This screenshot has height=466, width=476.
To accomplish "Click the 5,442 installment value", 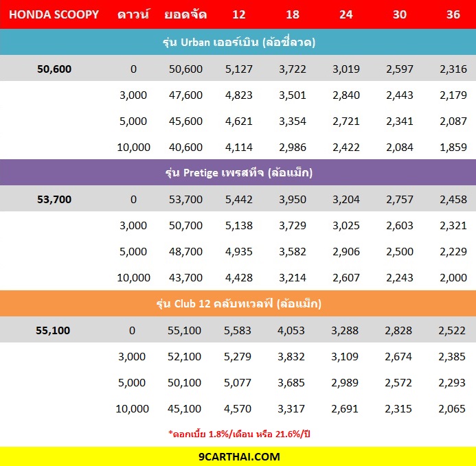I will tap(239, 199).
